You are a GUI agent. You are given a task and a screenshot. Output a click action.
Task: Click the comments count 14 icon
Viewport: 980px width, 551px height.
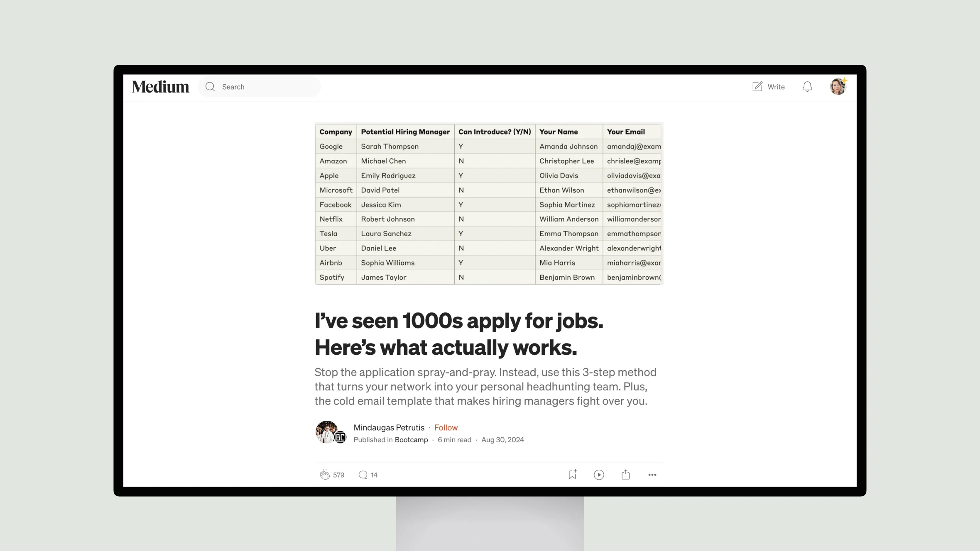[368, 474]
